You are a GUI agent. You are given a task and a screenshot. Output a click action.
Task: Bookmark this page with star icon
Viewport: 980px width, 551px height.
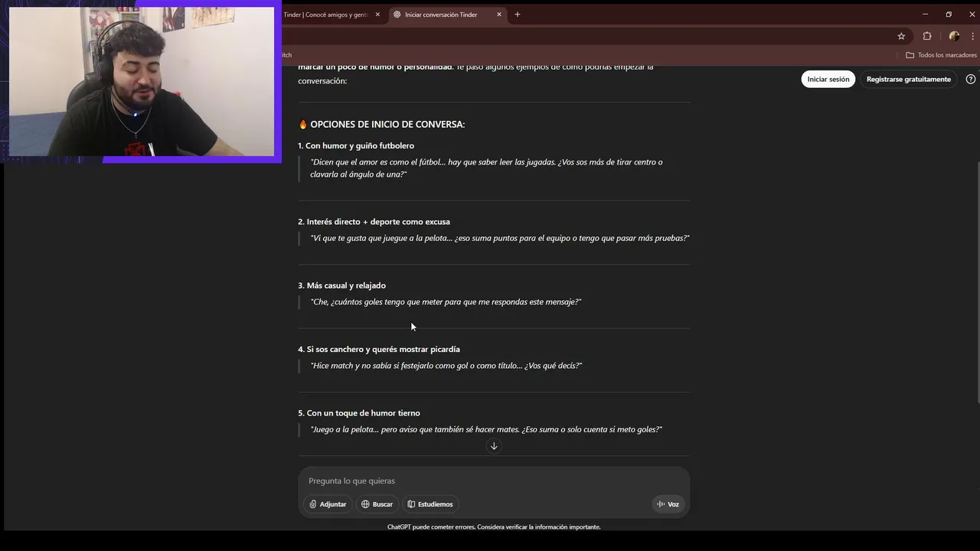[x=901, y=36]
